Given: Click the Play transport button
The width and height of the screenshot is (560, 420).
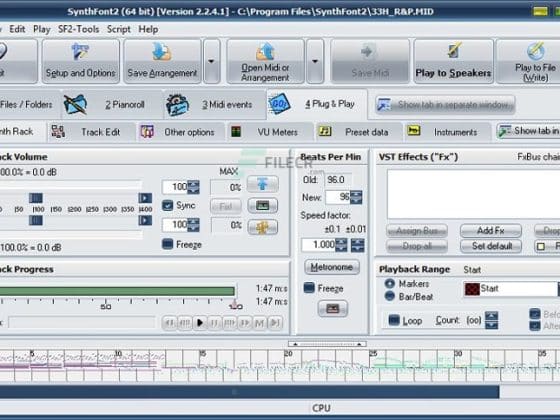Looking at the screenshot, I should click(200, 323).
